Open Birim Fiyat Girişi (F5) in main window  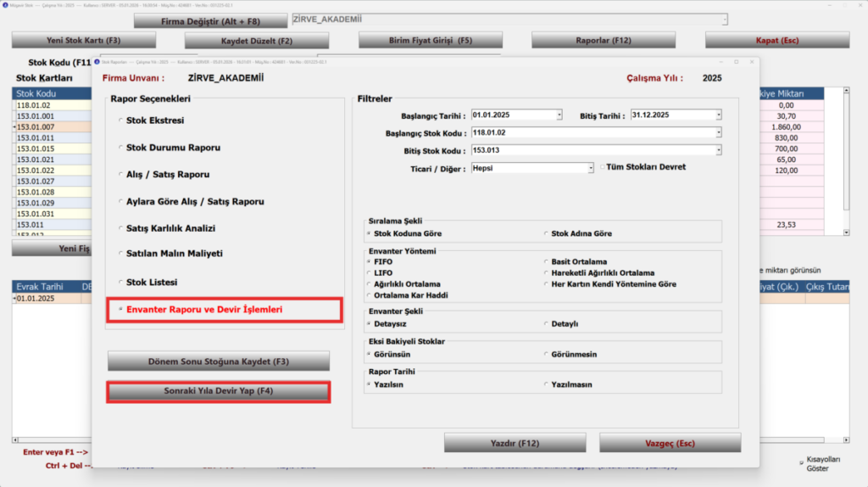(430, 41)
